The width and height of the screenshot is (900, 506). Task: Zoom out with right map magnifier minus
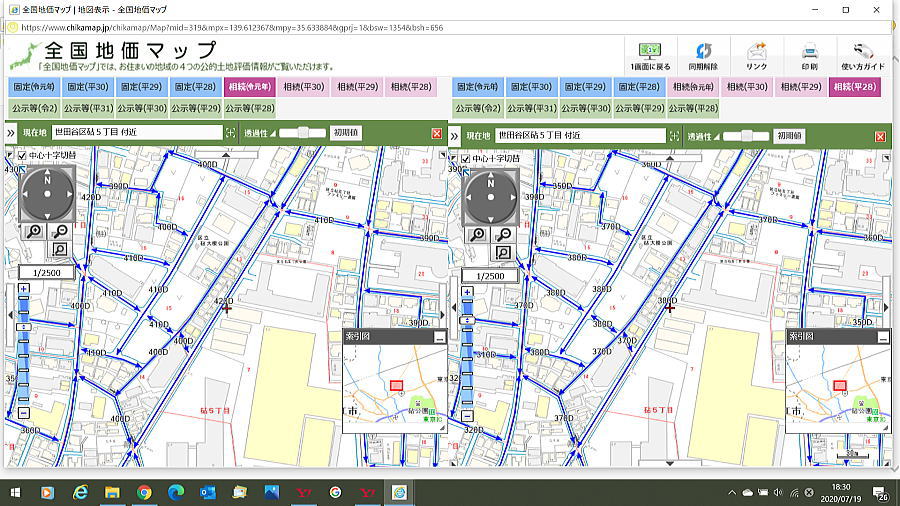click(503, 235)
